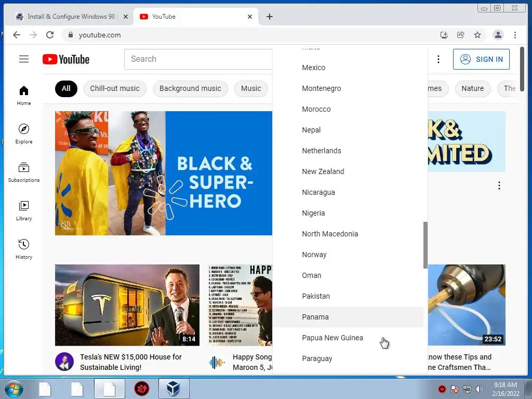532x399 pixels.
Task: Choose Paraguay as location
Action: coord(348,358)
